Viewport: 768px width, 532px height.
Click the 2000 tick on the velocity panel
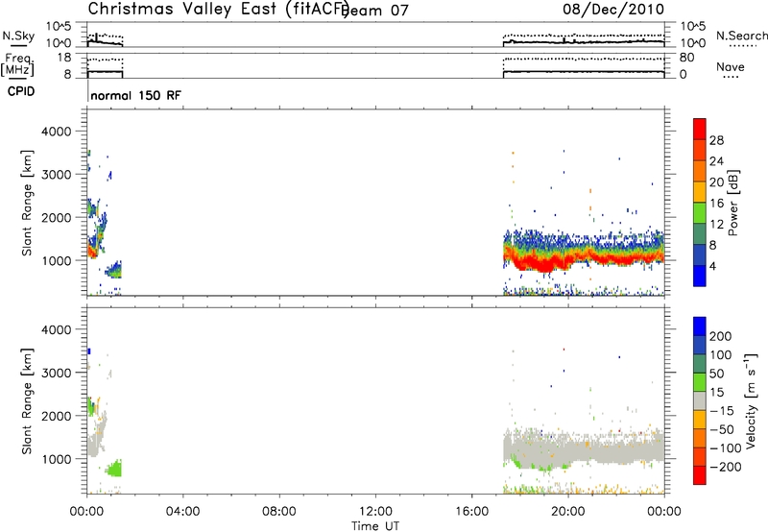[56, 416]
